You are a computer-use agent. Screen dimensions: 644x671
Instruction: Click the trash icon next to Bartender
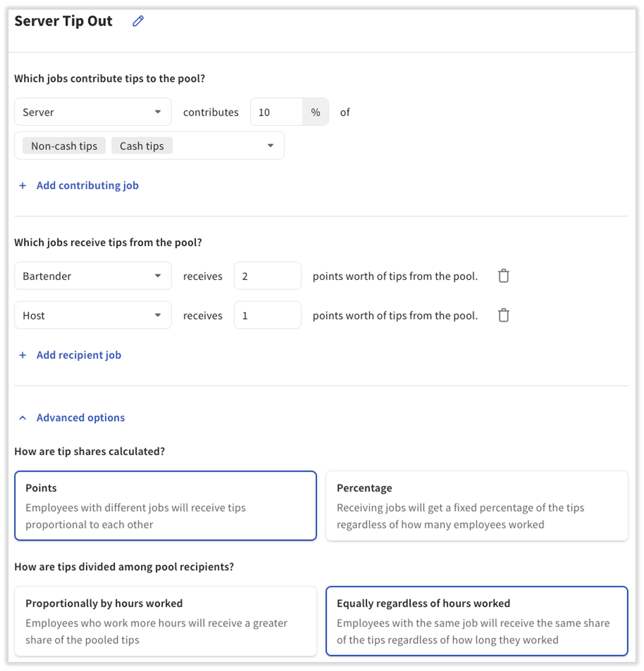503,276
